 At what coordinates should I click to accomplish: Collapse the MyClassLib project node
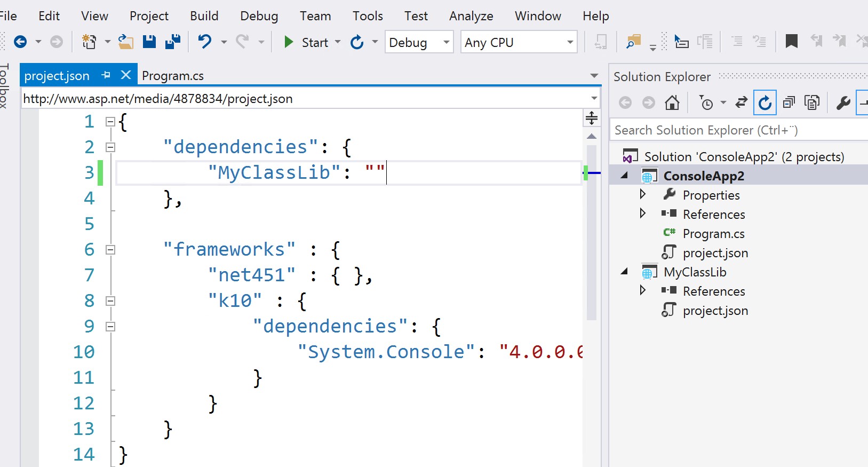[624, 272]
